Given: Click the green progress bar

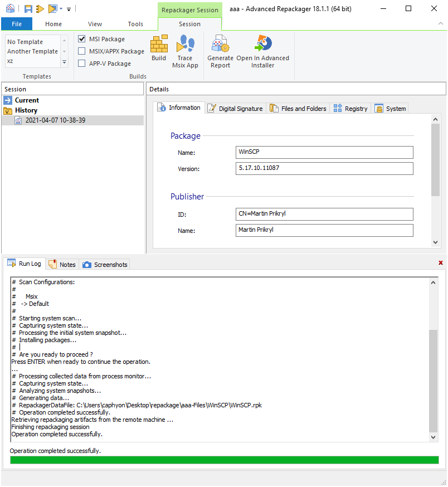Looking at the screenshot, I should [225, 460].
